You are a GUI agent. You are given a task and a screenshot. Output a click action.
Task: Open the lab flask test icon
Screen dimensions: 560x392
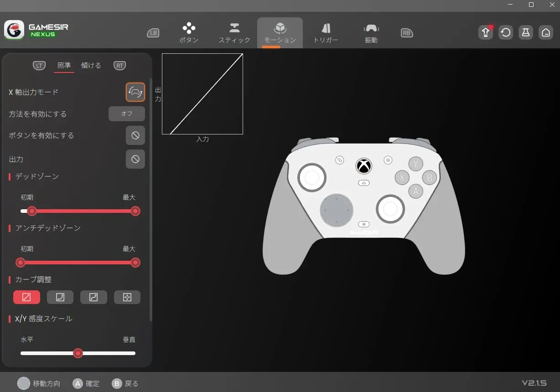[526, 33]
